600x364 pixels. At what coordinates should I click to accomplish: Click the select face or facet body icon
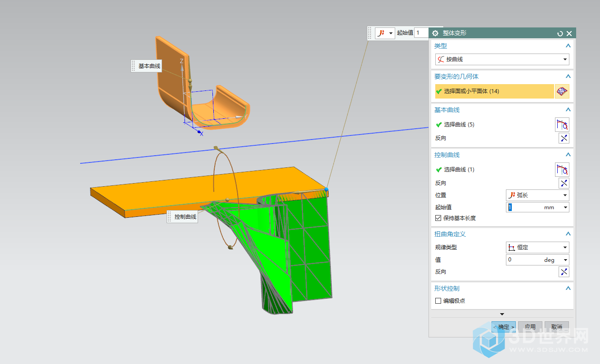(x=562, y=91)
